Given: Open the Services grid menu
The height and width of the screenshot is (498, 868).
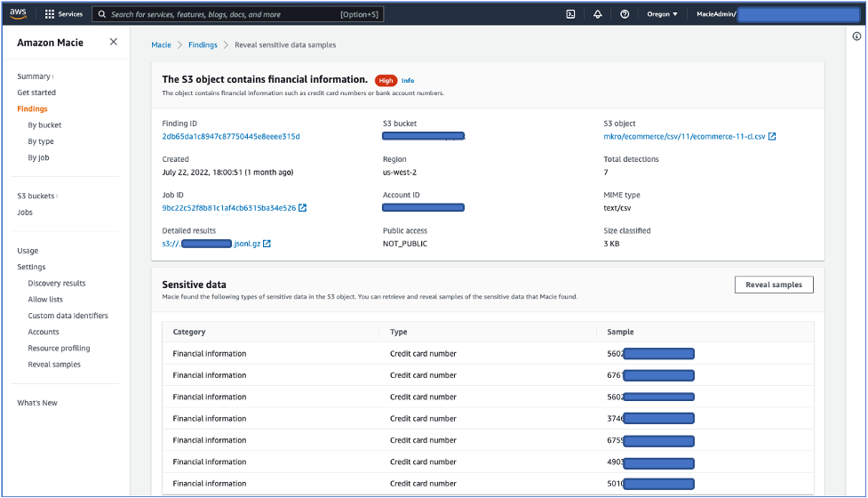Looking at the screenshot, I should point(63,14).
